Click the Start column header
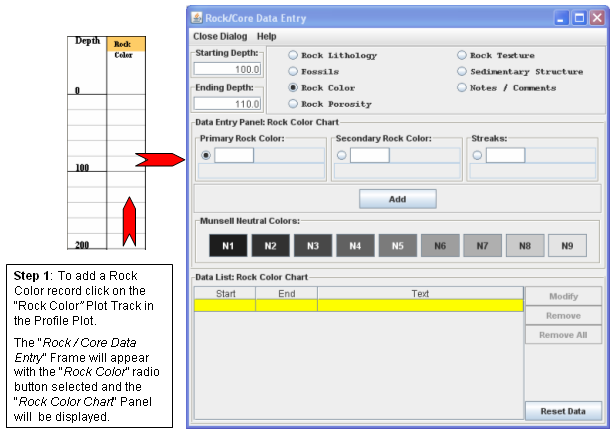This screenshot has width=614, height=433. pyautogui.click(x=225, y=294)
